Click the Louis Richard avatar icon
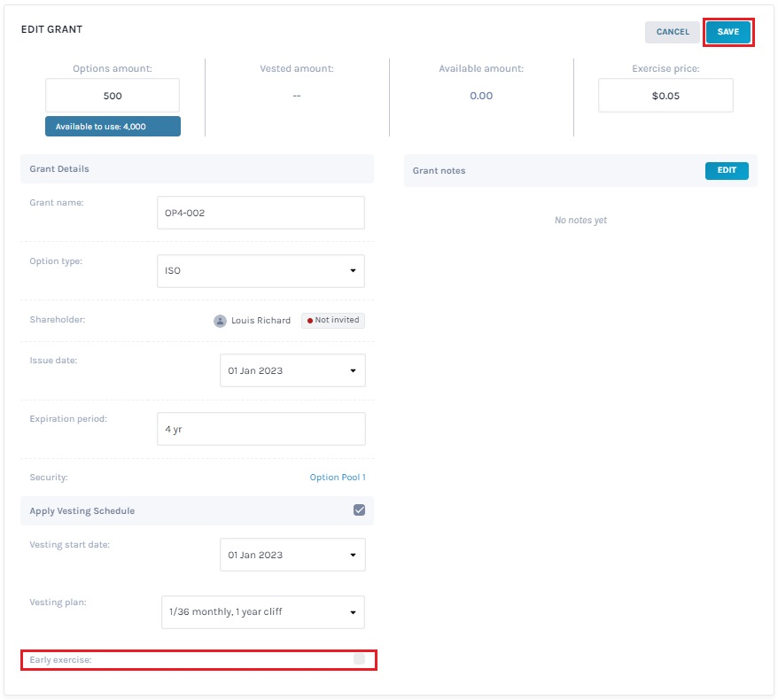The image size is (778, 700). 220,321
